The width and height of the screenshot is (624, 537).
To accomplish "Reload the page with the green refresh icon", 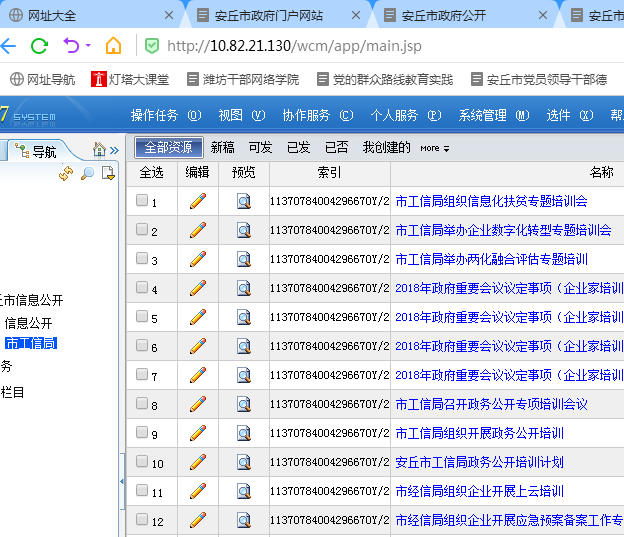I will point(39,46).
